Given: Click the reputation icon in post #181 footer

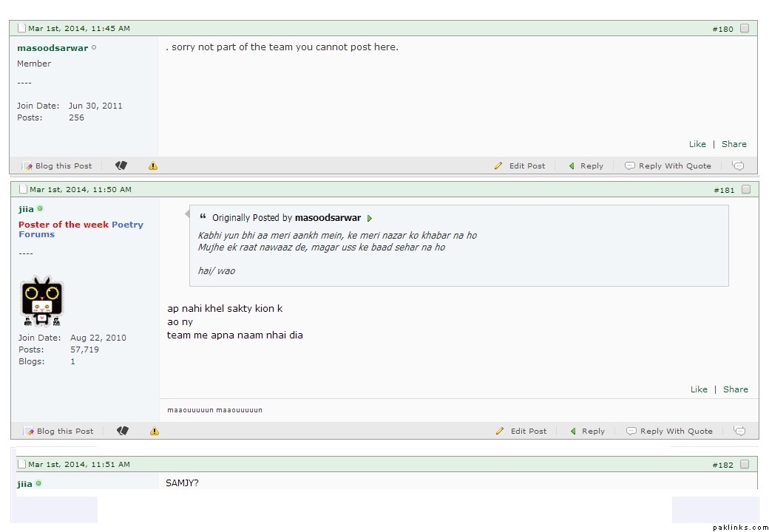Looking at the screenshot, I should pyautogui.click(x=123, y=431).
